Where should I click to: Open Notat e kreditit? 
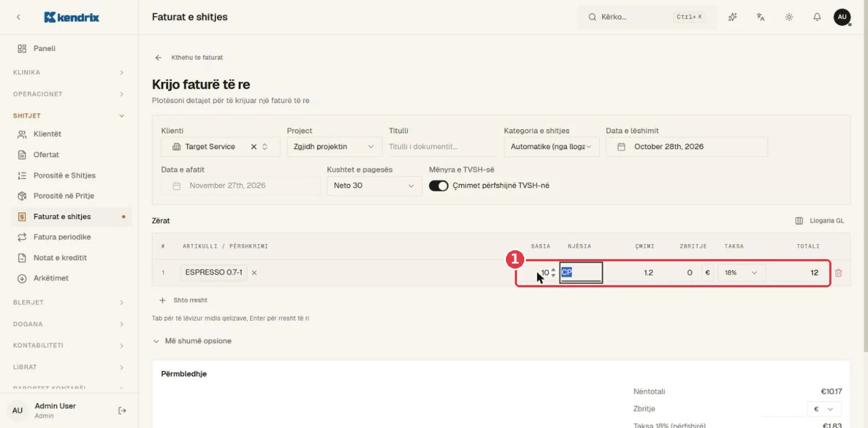point(71,257)
